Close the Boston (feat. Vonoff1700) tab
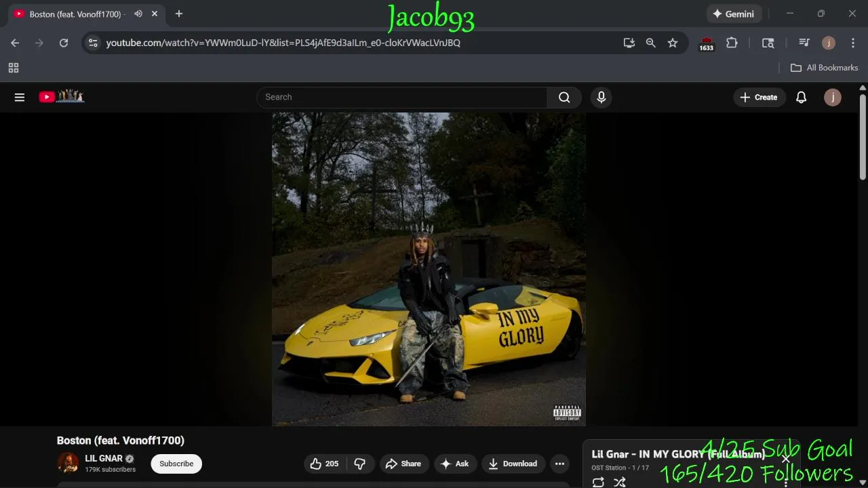Viewport: 868px width, 488px height. [x=155, y=14]
